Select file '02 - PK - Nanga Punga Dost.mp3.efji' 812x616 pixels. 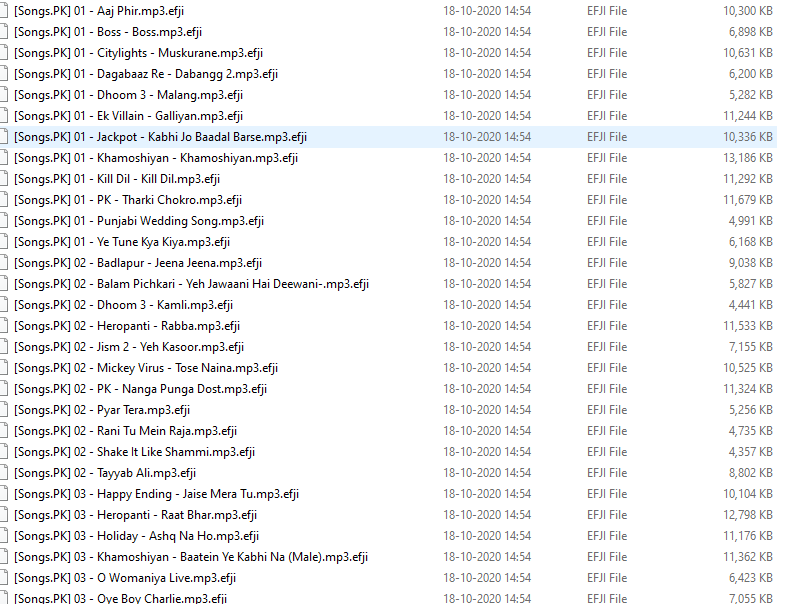tap(140, 389)
